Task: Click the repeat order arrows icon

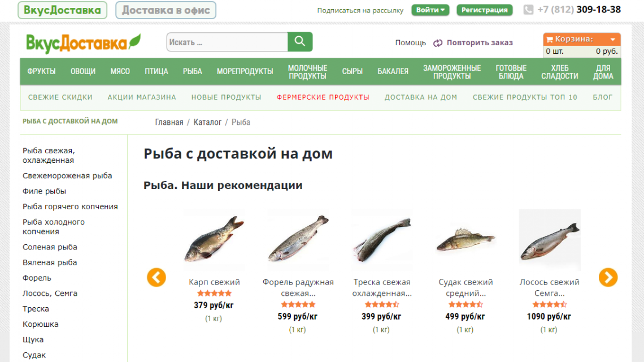Action: [x=438, y=43]
